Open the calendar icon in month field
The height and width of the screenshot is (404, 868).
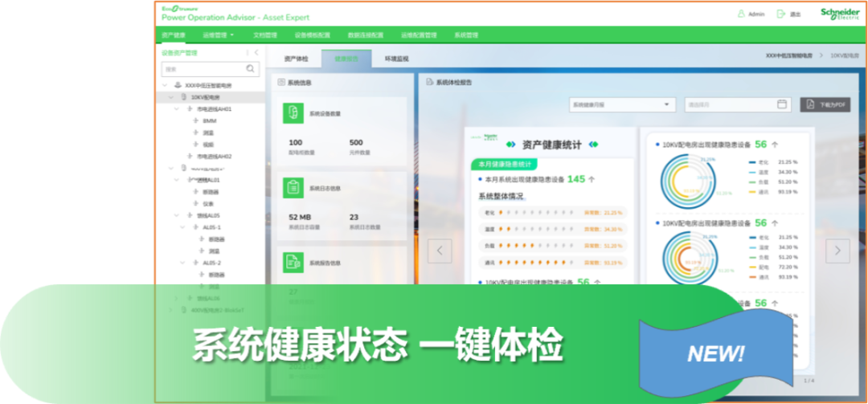click(782, 104)
